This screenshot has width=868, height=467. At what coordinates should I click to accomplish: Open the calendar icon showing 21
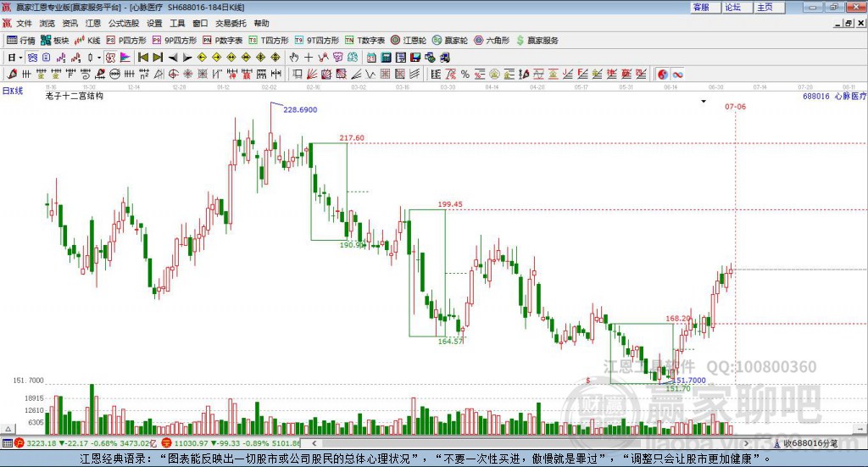point(371,58)
